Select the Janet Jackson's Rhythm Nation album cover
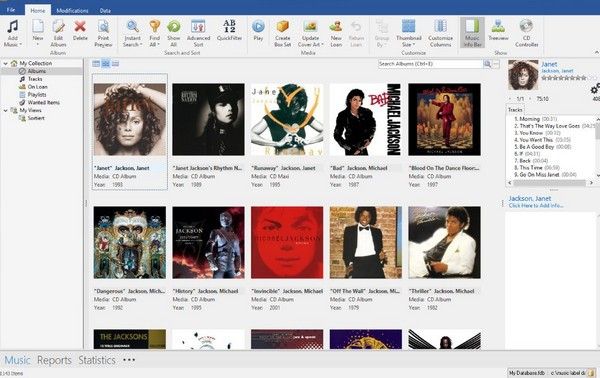 [208, 119]
